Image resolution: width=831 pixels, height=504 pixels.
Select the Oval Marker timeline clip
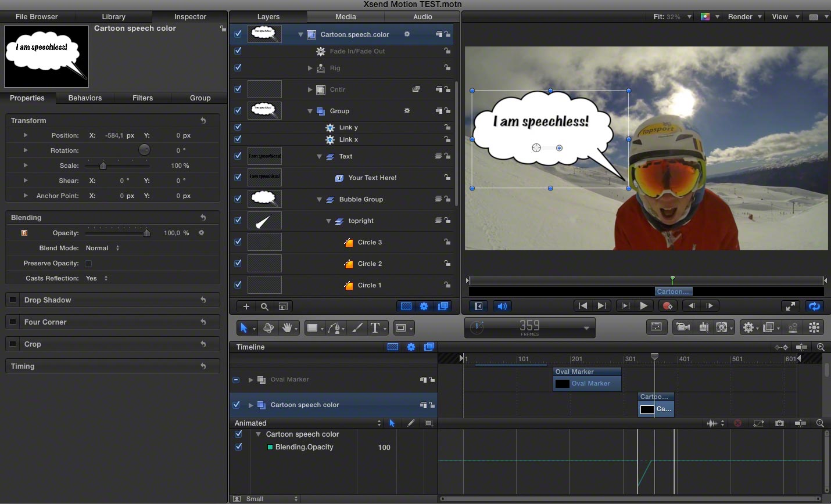point(588,379)
